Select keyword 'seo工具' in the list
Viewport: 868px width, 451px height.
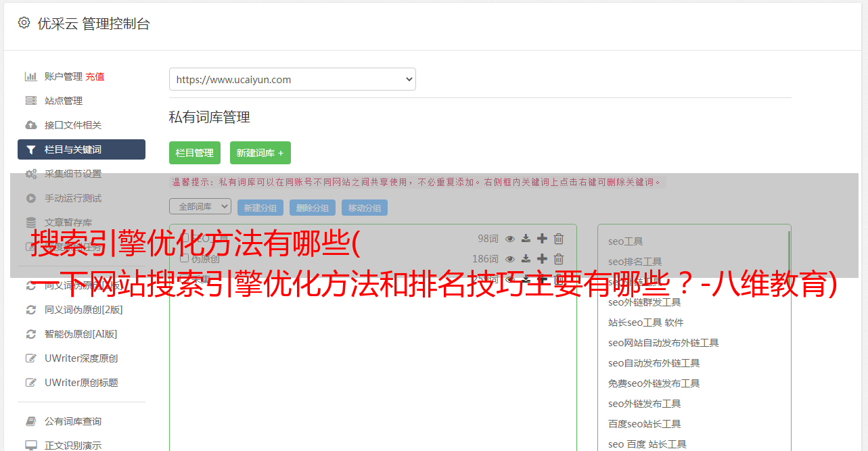click(x=626, y=241)
